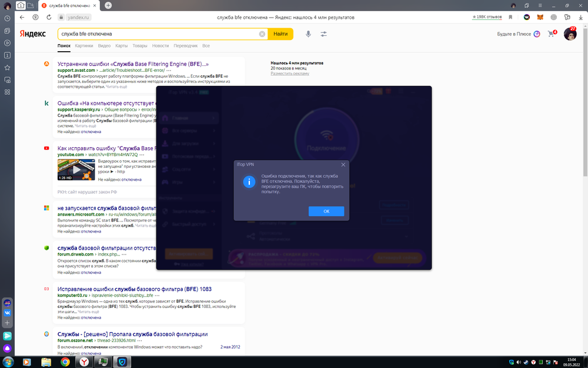
Task: Expand 'Читать ещё' on the komputer03.ru result
Action: pos(89,311)
